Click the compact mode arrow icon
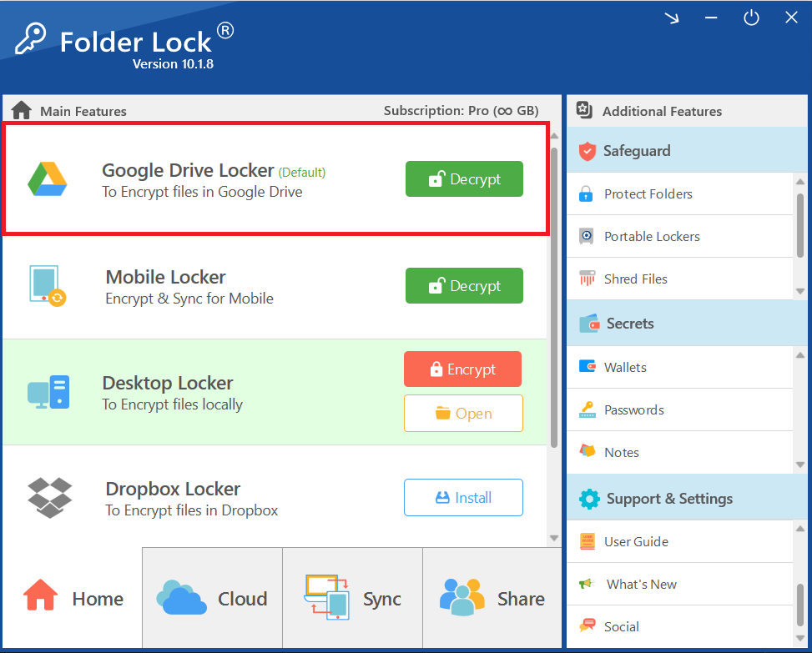The image size is (812, 653). (672, 18)
